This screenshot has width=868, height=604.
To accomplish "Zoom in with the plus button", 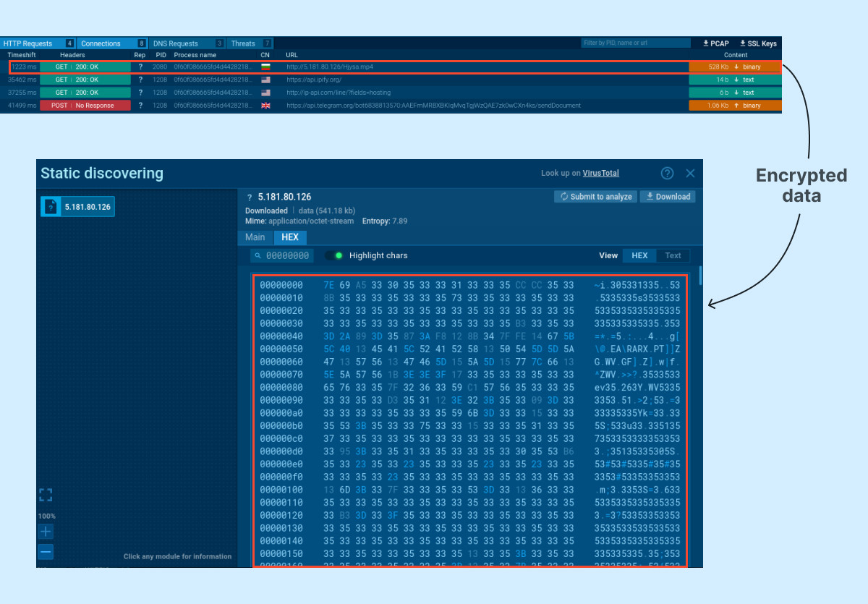I will (46, 532).
